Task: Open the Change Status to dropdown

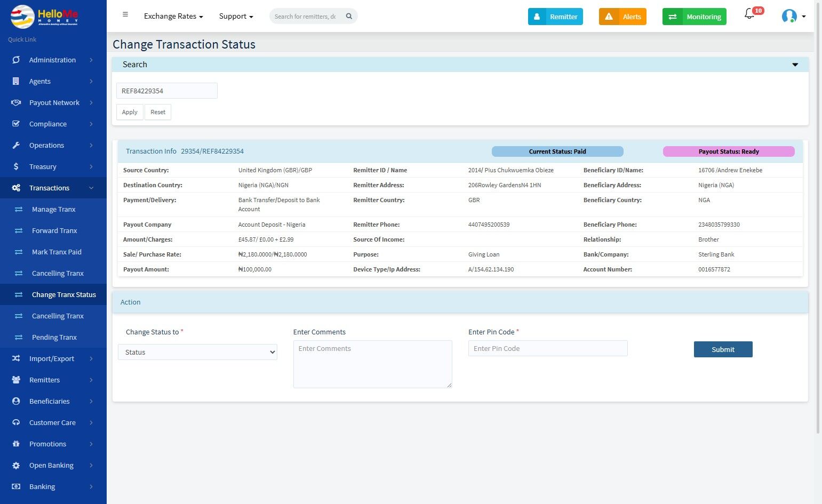Action: point(197,352)
